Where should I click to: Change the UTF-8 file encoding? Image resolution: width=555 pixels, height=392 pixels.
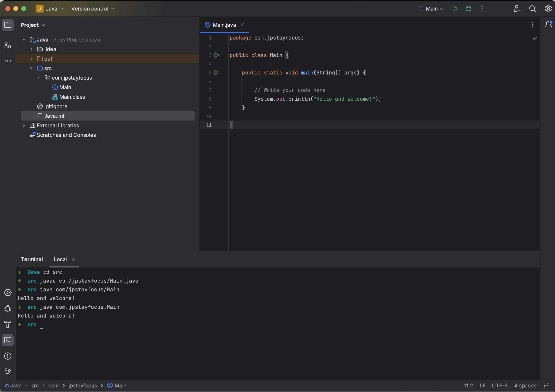500,386
